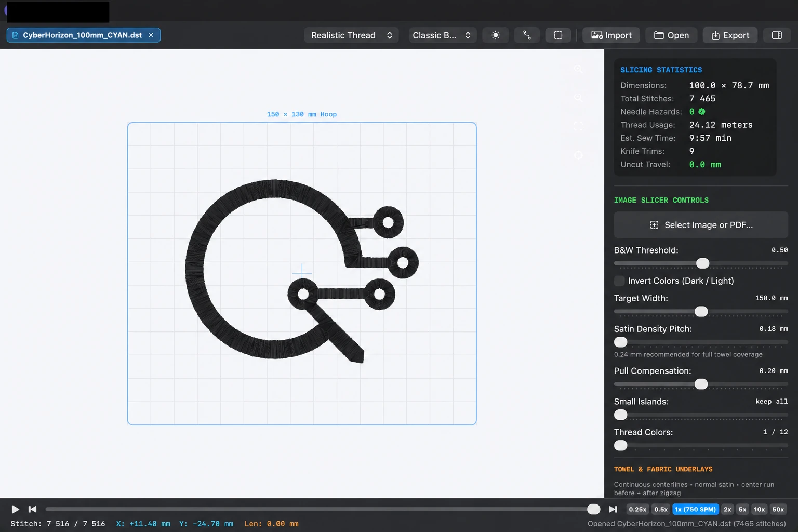Image resolution: width=798 pixels, height=532 pixels.
Task: Set playback speed to 2x
Action: point(727,510)
